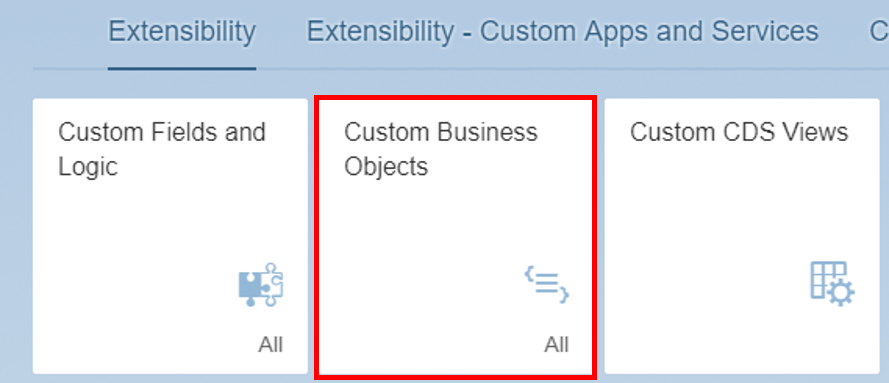
Task: Open the Custom Business Objects tile
Action: click(456, 236)
